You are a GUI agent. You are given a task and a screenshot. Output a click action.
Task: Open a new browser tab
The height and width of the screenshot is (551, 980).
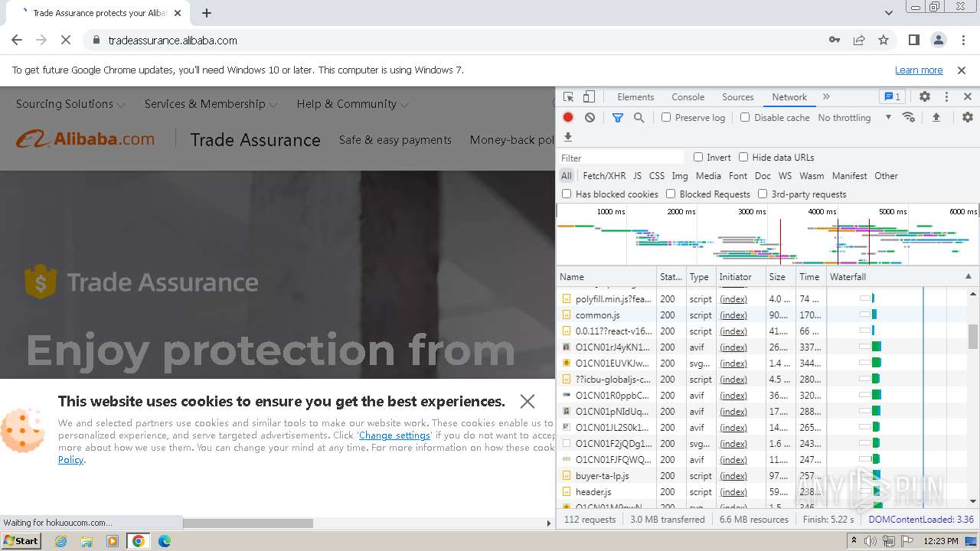206,13
